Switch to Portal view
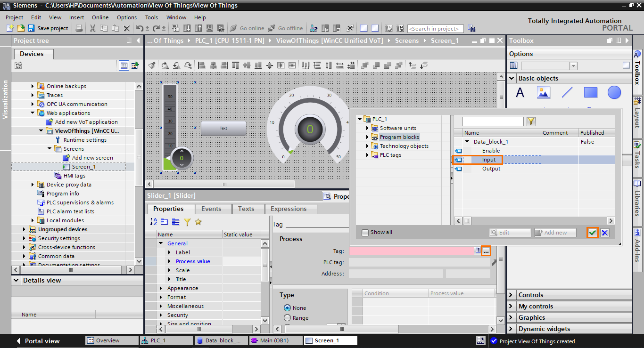 (x=38, y=341)
